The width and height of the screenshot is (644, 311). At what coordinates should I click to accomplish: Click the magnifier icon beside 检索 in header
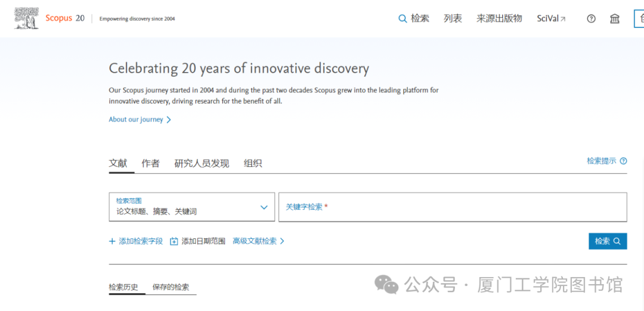(x=402, y=18)
